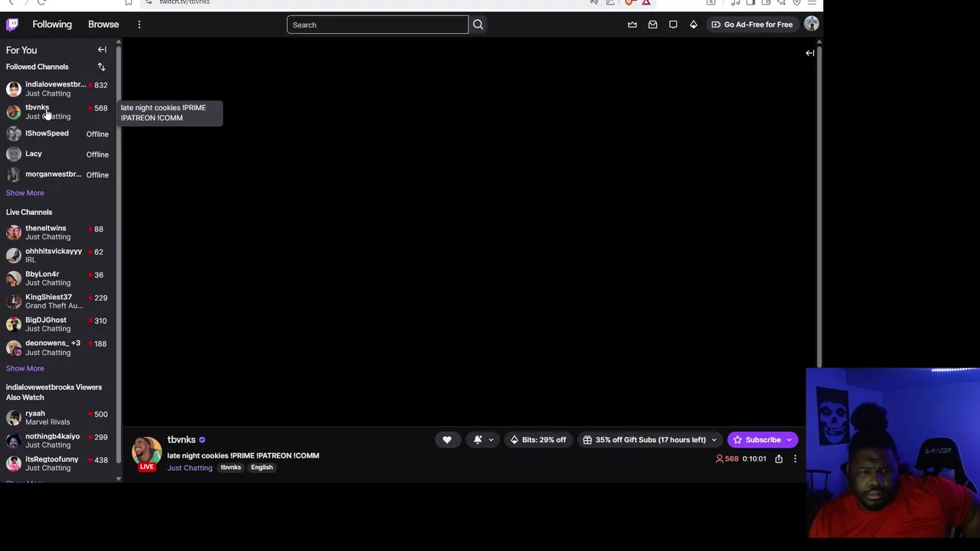
Task: Open nothingb4kaiyo channel
Action: click(x=58, y=441)
